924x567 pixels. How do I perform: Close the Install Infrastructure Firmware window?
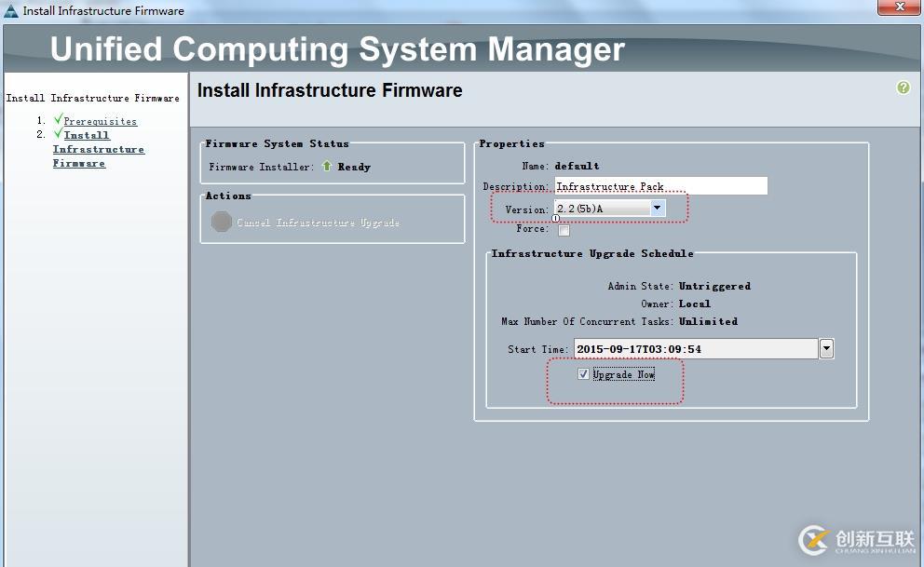pos(899,7)
